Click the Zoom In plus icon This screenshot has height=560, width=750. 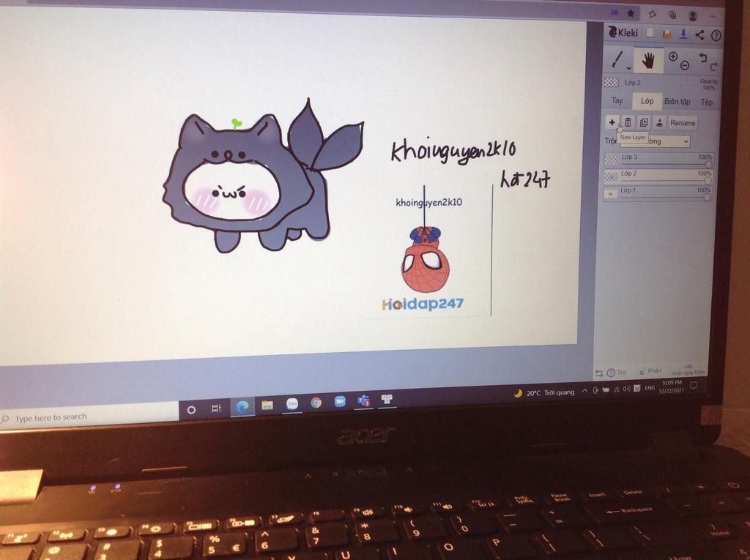(x=673, y=56)
